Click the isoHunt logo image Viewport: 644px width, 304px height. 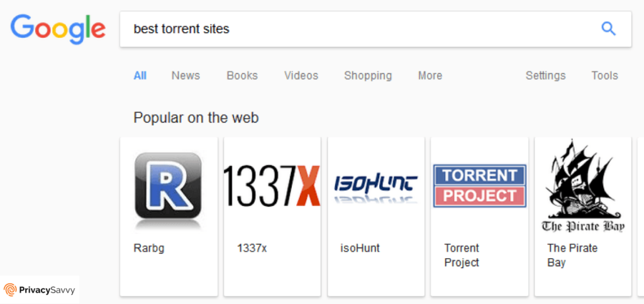[376, 189]
